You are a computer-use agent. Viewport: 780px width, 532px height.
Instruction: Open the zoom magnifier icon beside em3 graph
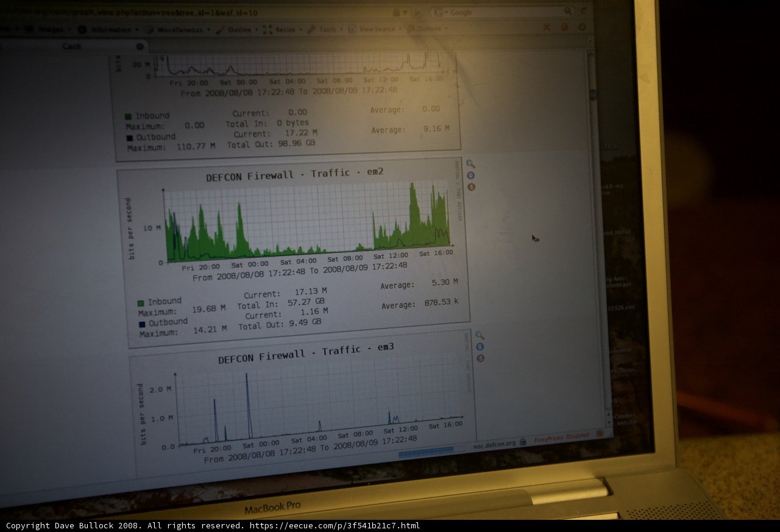coord(480,335)
